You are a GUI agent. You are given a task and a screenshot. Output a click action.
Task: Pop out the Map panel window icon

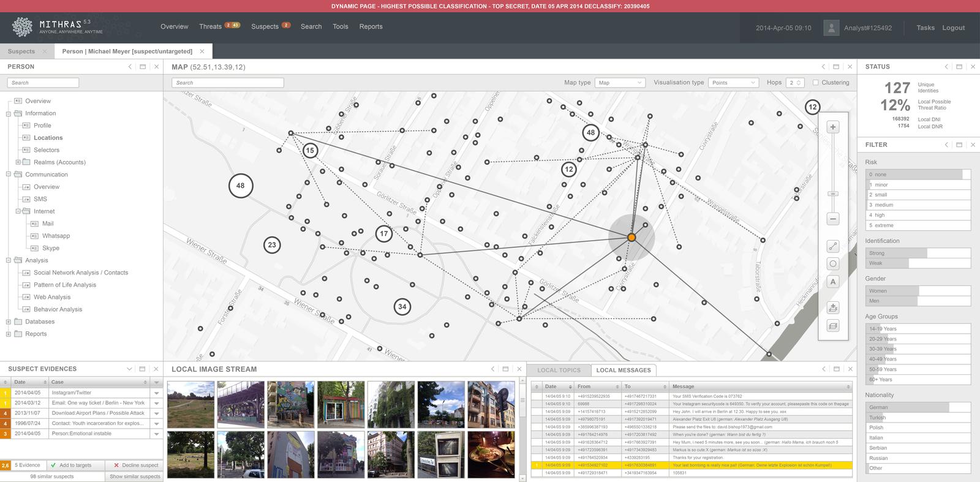point(837,67)
